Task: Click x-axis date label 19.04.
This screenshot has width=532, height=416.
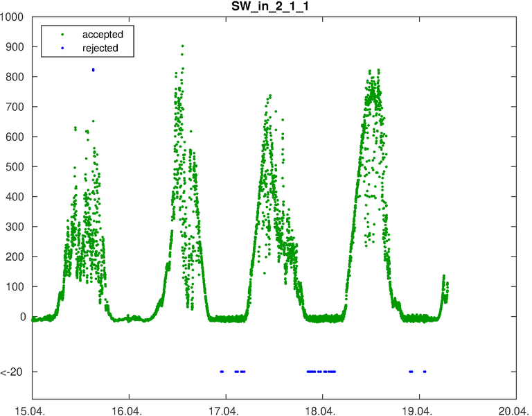Action: tap(417, 411)
